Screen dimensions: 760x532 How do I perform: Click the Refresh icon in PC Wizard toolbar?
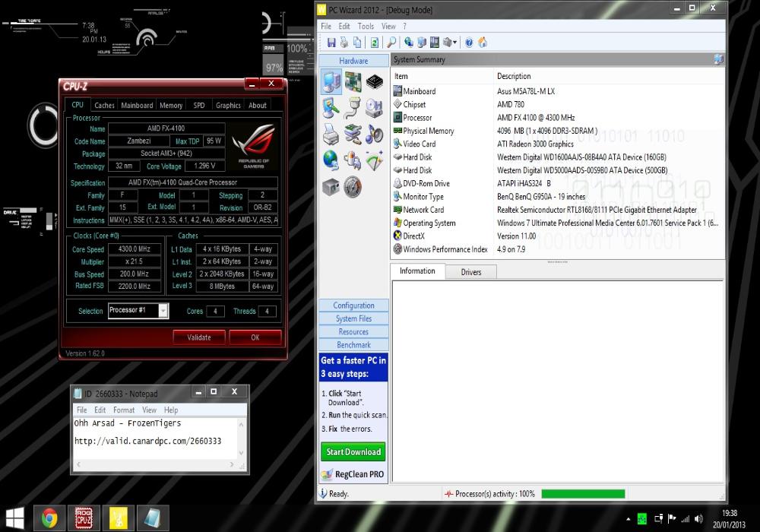click(x=374, y=43)
